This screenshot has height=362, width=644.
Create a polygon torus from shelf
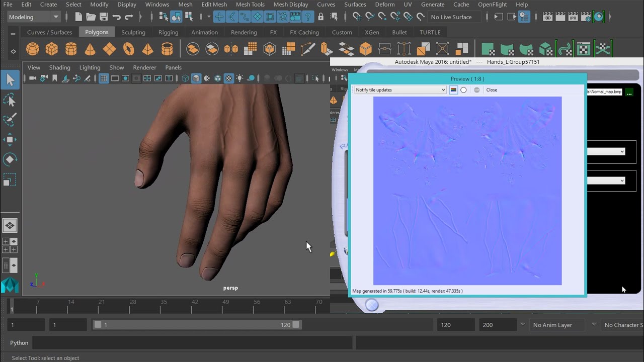click(x=128, y=49)
